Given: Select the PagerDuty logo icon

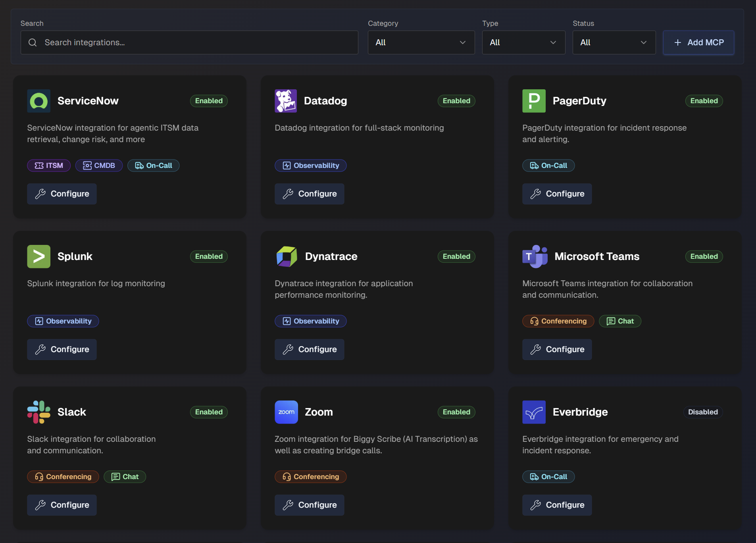Looking at the screenshot, I should [x=534, y=101].
